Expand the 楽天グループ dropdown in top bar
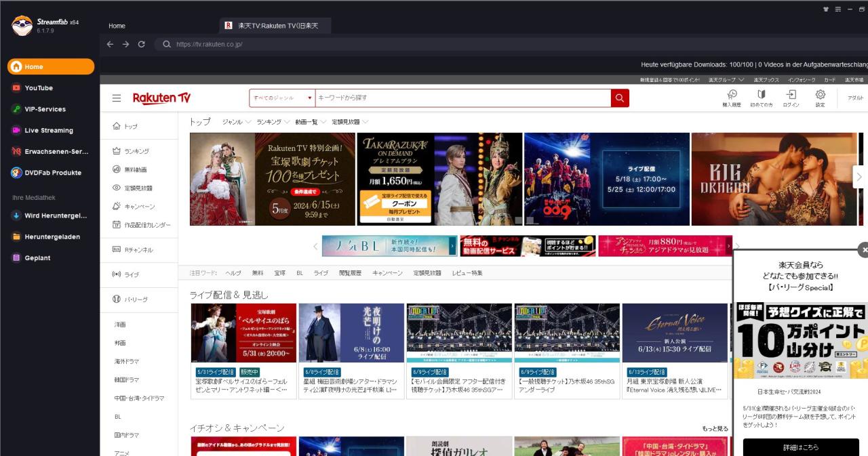868x456 pixels. point(726,80)
